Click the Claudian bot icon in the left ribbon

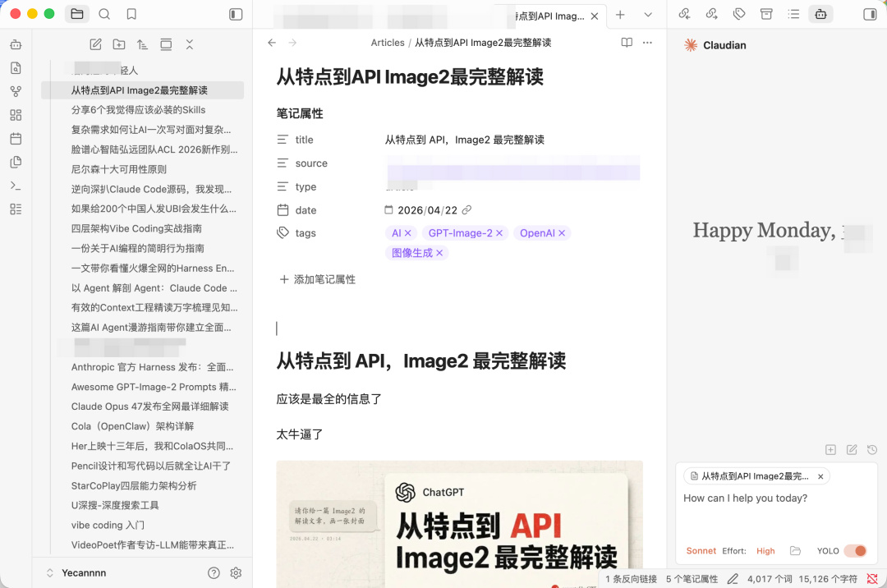pyautogui.click(x=16, y=44)
